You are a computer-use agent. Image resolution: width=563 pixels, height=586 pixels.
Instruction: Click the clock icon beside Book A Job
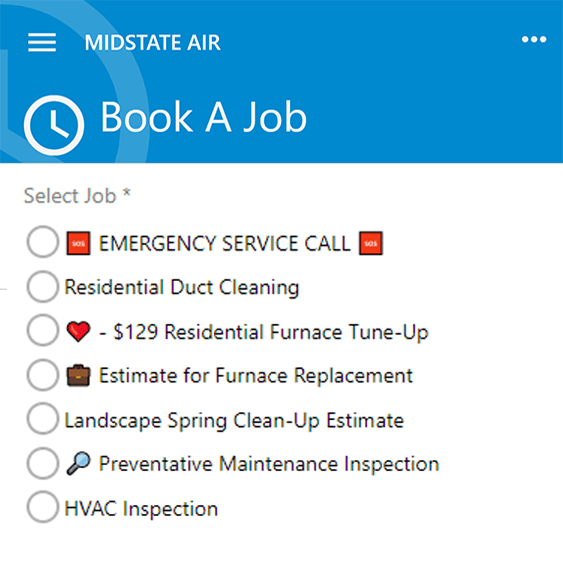point(54,125)
